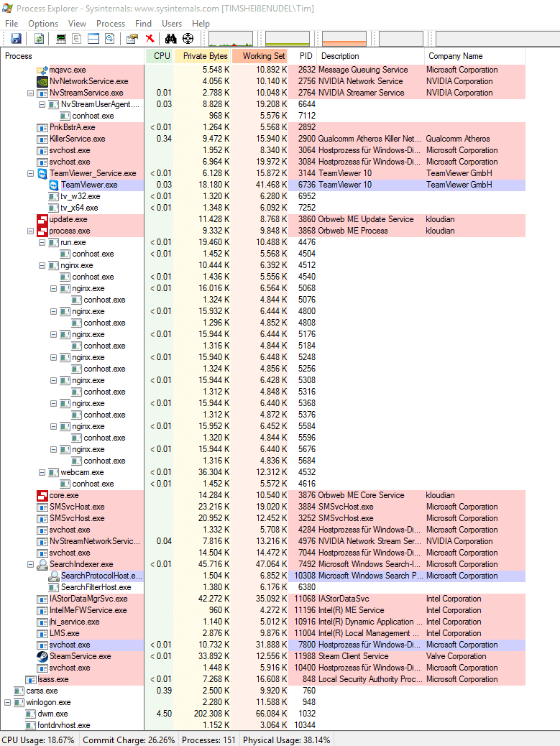Sort by the Private Bytes column header
Image resolution: width=560 pixels, height=746 pixels.
click(202, 56)
